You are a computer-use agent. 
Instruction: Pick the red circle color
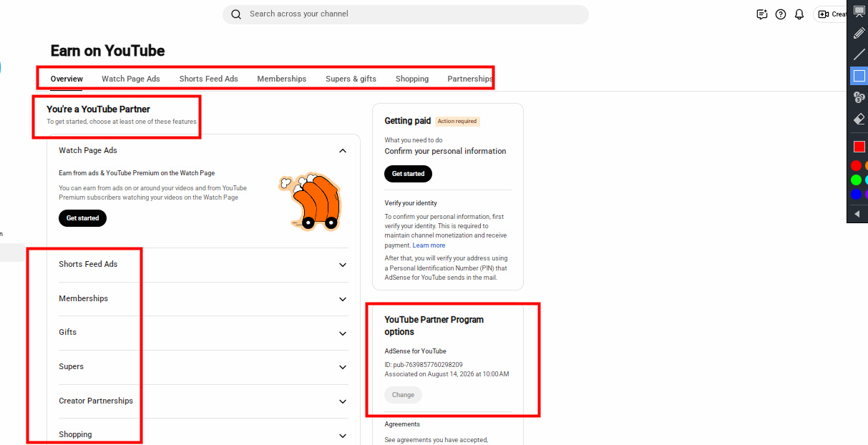click(856, 166)
